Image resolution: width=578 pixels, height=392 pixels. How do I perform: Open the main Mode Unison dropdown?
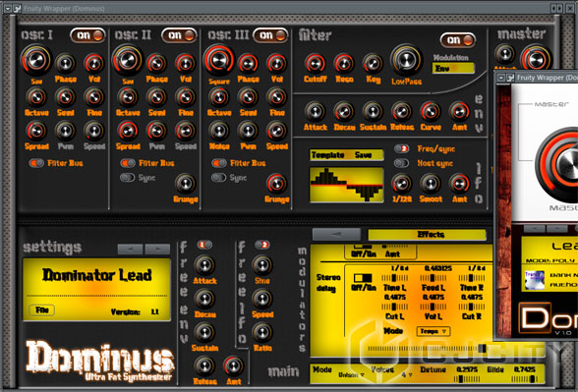tap(351, 374)
